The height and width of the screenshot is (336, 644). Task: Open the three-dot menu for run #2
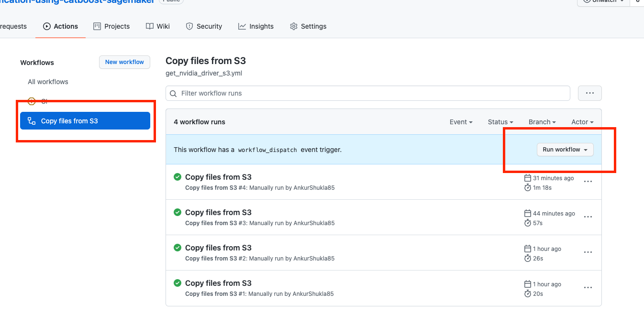(x=588, y=252)
